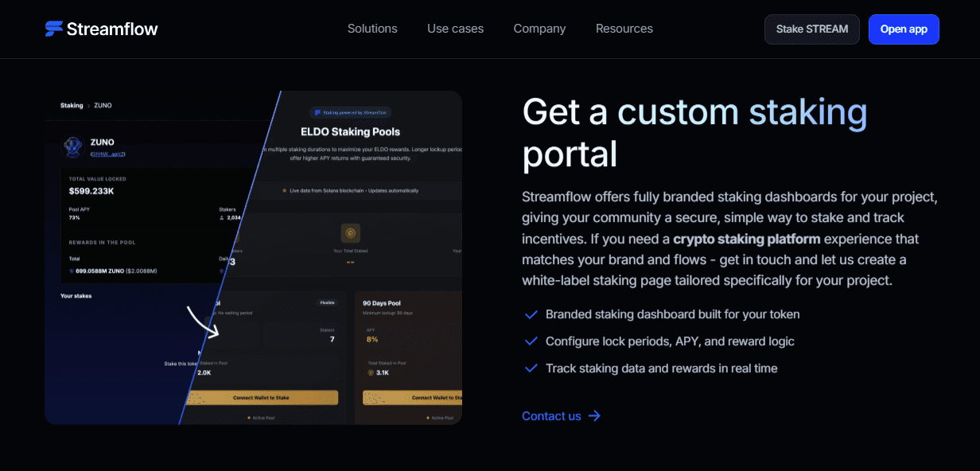Click Connect Wallet to Stake under 90 Days Pool
Screen dimensions: 980x471
point(412,397)
